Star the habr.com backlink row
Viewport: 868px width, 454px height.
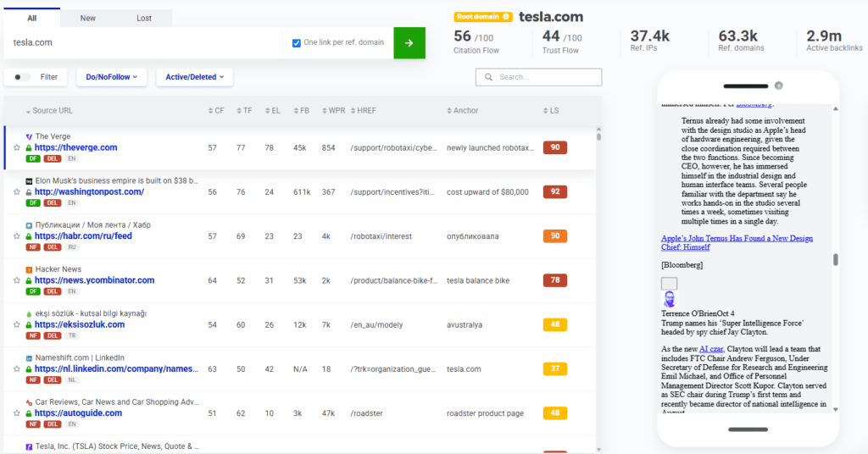pyautogui.click(x=17, y=236)
